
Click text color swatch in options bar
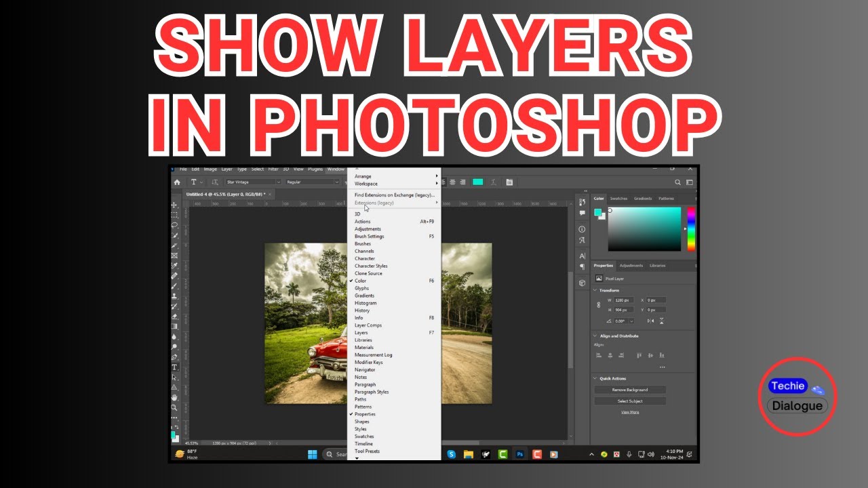pyautogui.click(x=478, y=182)
